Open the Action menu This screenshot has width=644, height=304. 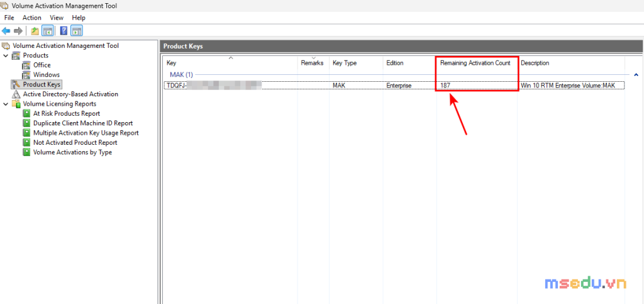tap(31, 18)
